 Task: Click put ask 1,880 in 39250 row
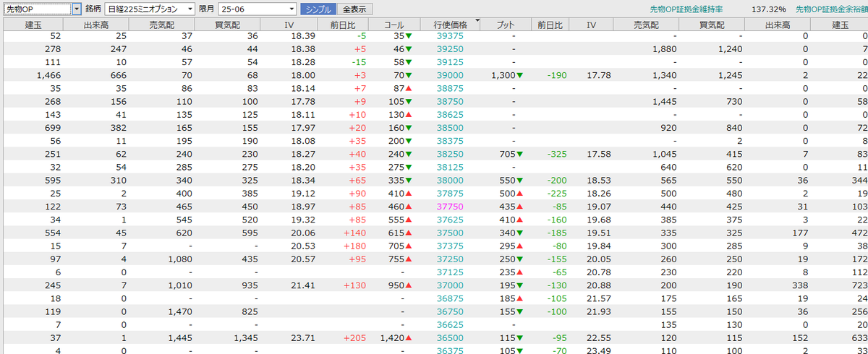[x=663, y=48]
